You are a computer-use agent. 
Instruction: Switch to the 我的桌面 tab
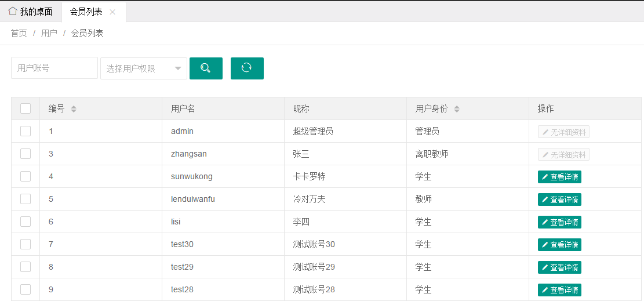click(x=35, y=12)
